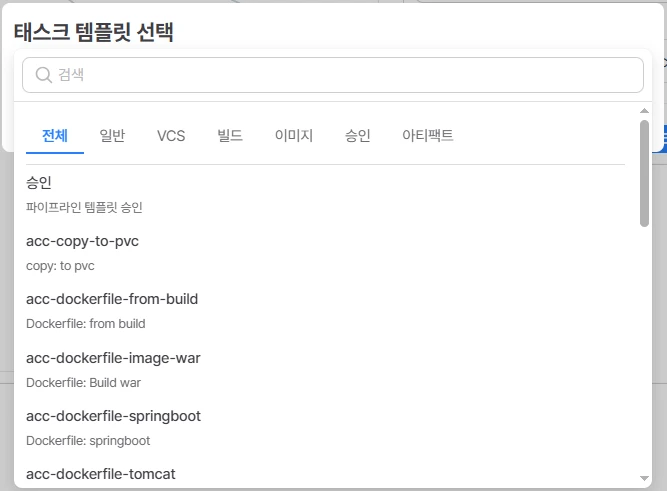Click the 'copy: to pvc' description

pyautogui.click(x=60, y=266)
